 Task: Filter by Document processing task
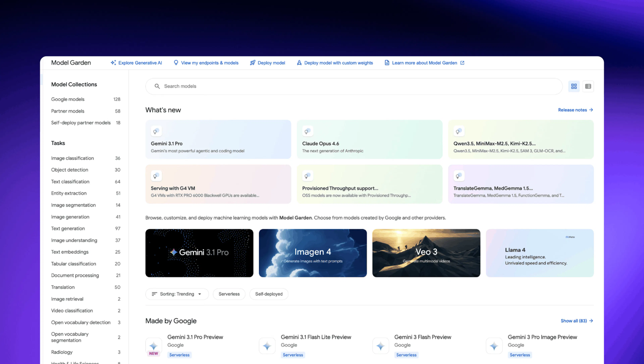86,275
